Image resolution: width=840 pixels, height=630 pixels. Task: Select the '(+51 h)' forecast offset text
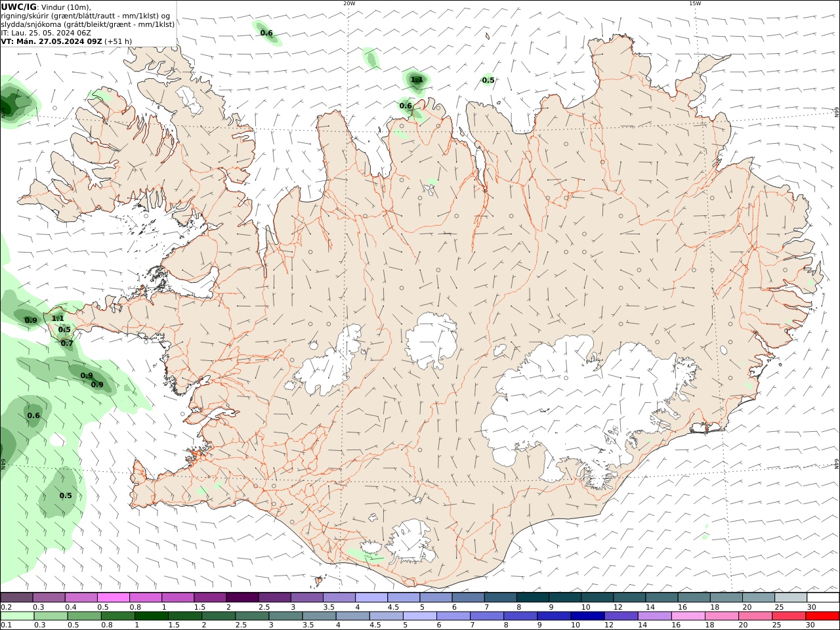[x=118, y=41]
